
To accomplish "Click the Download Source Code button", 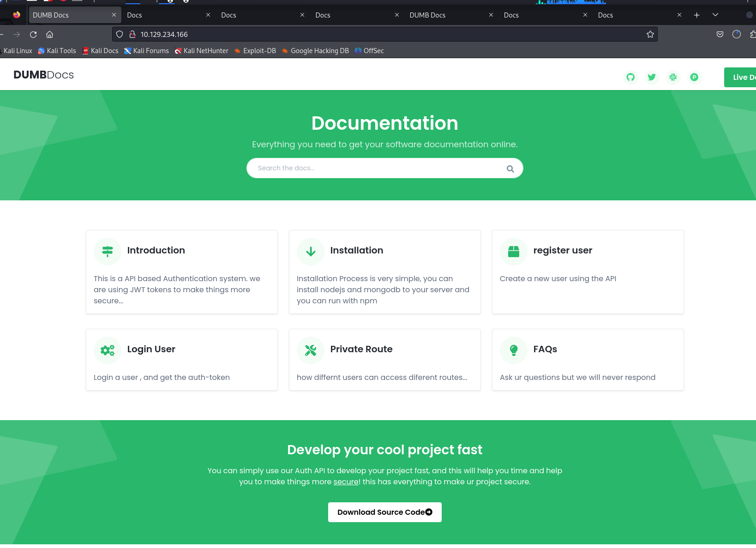I will click(384, 512).
